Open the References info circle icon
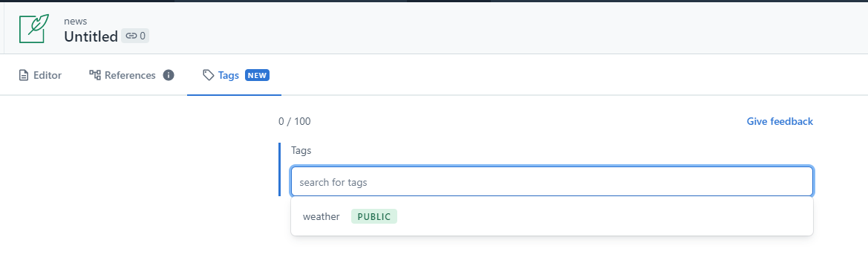Screen dimensions: 868x272 click(169, 75)
